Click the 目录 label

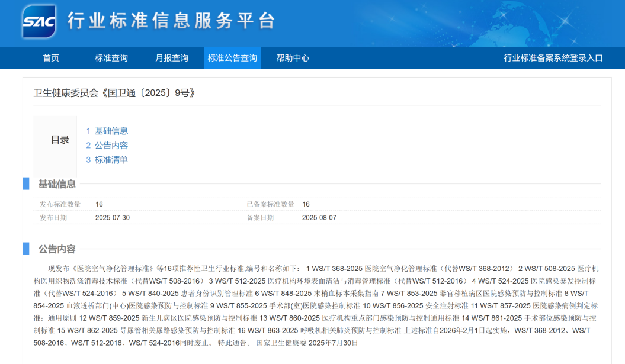pos(60,140)
